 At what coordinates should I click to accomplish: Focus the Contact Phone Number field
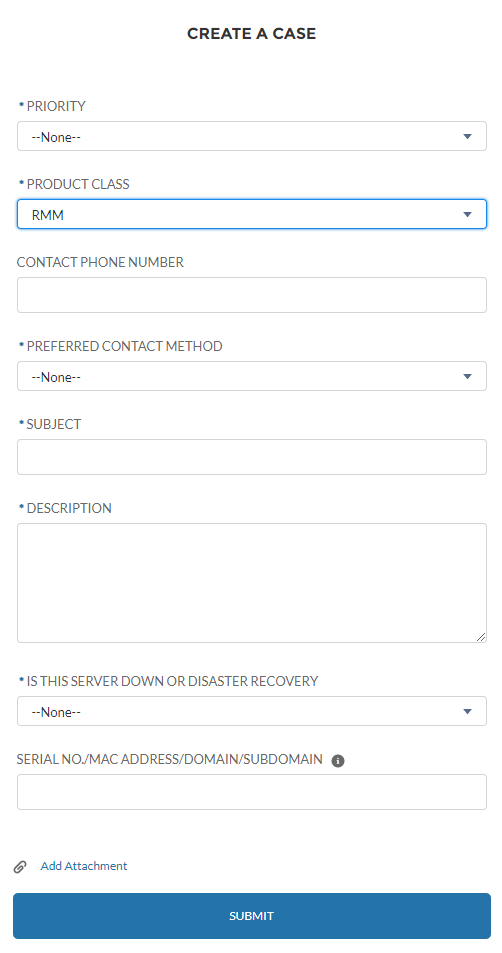252,295
